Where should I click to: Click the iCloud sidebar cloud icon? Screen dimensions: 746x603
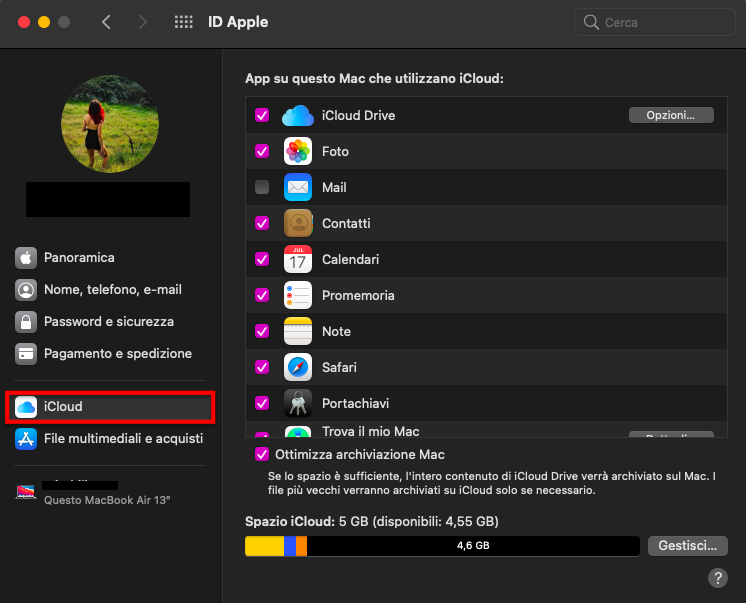pos(26,407)
